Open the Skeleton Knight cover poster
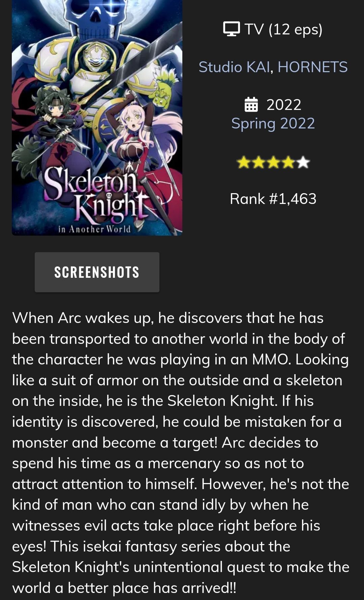Image resolution: width=364 pixels, height=600 pixels. coord(97,117)
